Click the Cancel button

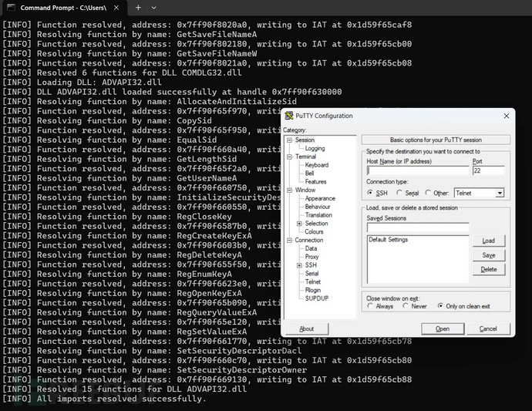click(488, 328)
